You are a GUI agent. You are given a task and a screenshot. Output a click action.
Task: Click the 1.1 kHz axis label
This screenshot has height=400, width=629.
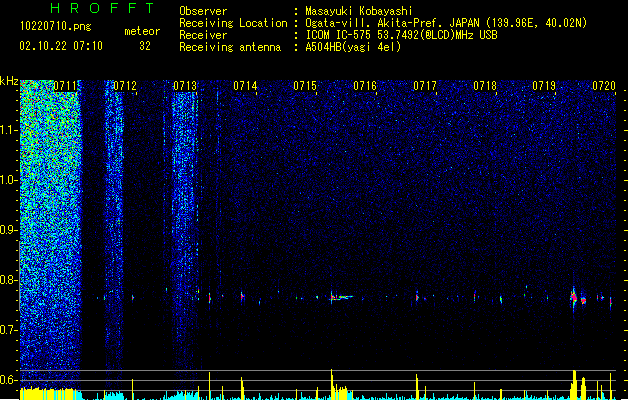(x=9, y=130)
